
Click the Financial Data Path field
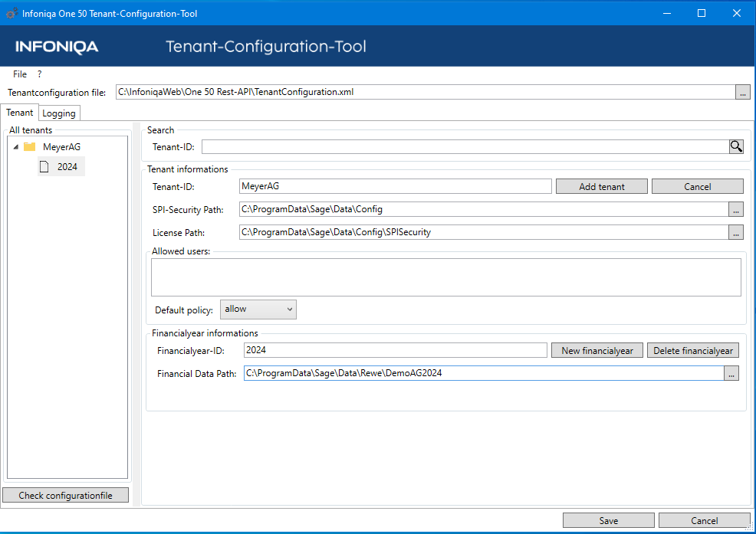484,373
